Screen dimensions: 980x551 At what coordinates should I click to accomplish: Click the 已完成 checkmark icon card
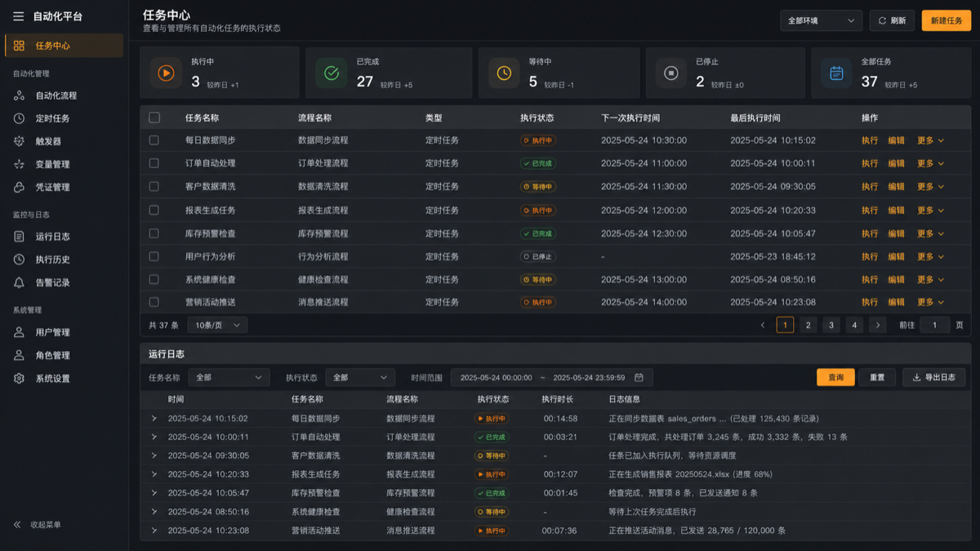tap(332, 73)
